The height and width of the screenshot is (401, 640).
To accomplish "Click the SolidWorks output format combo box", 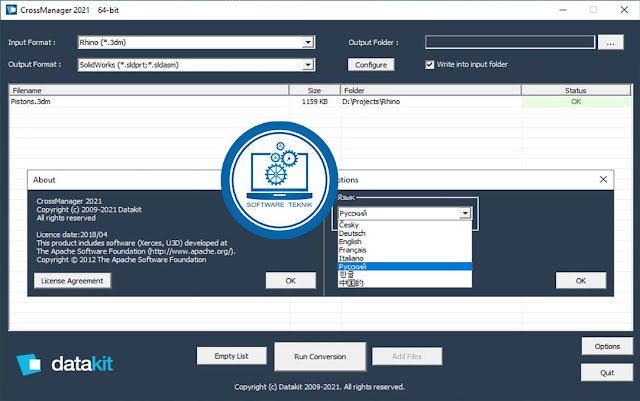I will click(x=196, y=65).
